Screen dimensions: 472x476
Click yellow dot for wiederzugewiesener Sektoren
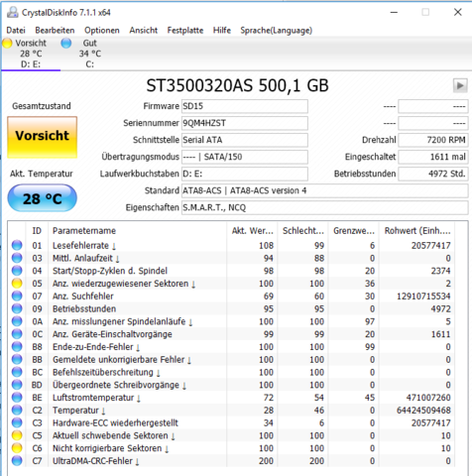(17, 284)
